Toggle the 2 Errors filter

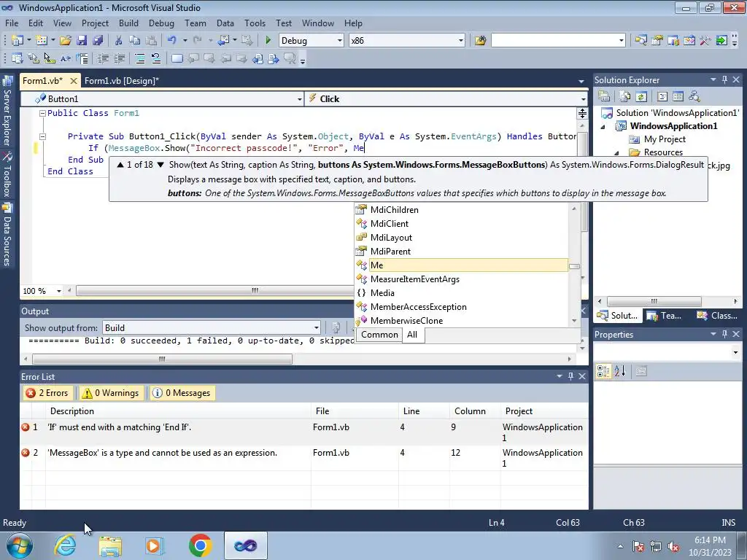point(47,393)
